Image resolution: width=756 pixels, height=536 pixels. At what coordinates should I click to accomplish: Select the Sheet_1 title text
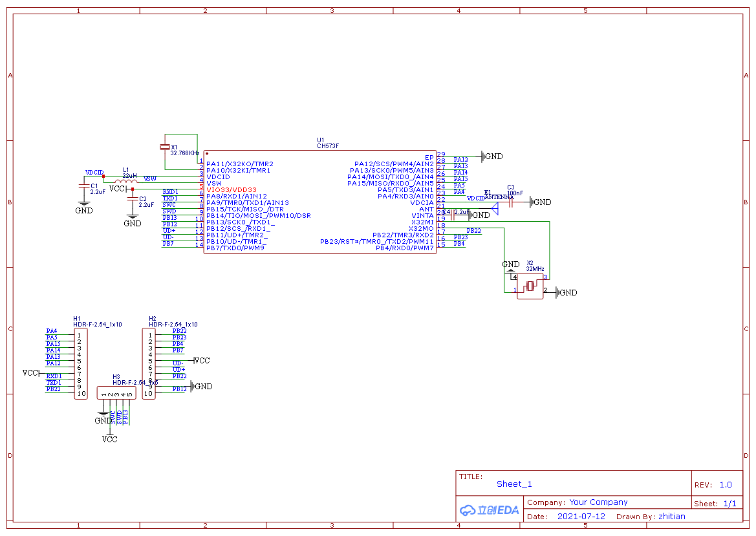(514, 484)
